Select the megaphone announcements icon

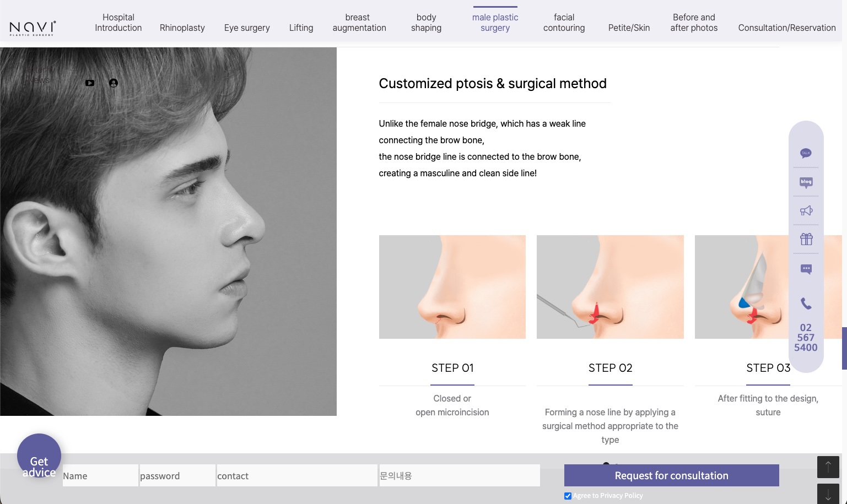point(806,210)
